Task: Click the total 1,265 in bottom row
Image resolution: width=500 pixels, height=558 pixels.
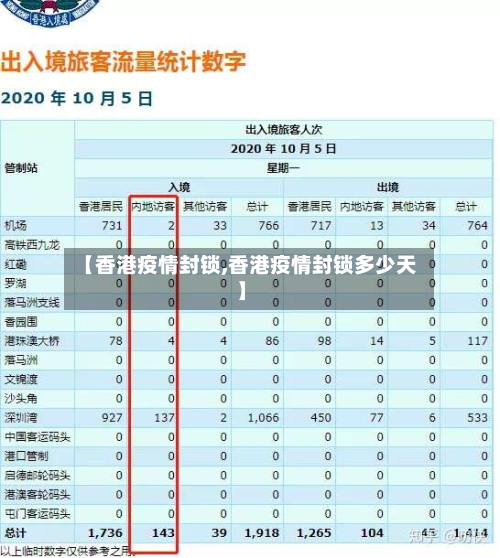Action: pyautogui.click(x=314, y=533)
